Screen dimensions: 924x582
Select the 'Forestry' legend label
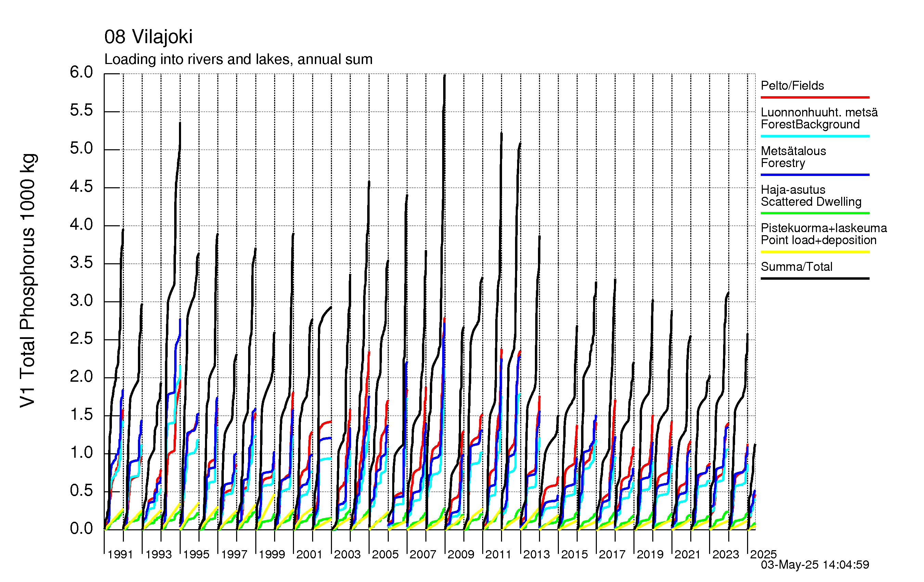click(x=783, y=163)
